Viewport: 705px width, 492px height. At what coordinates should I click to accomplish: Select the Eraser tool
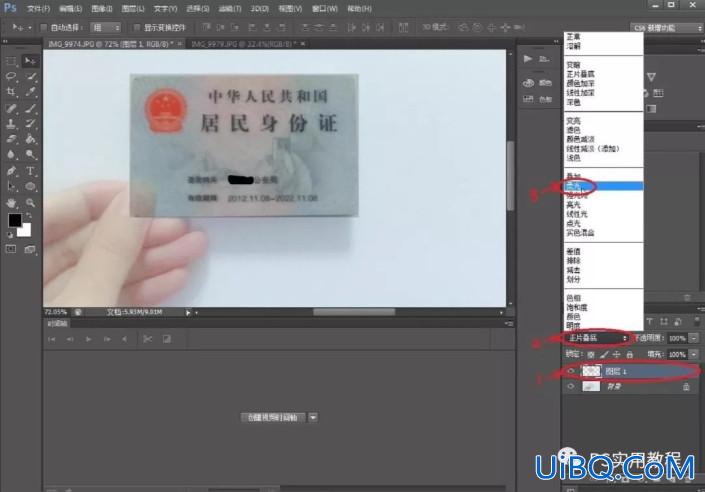11,139
